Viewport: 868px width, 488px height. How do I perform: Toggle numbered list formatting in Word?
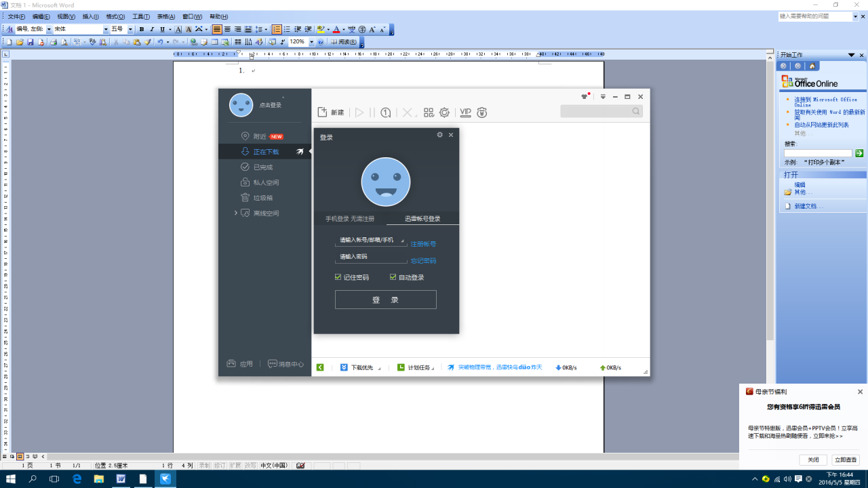pyautogui.click(x=277, y=30)
